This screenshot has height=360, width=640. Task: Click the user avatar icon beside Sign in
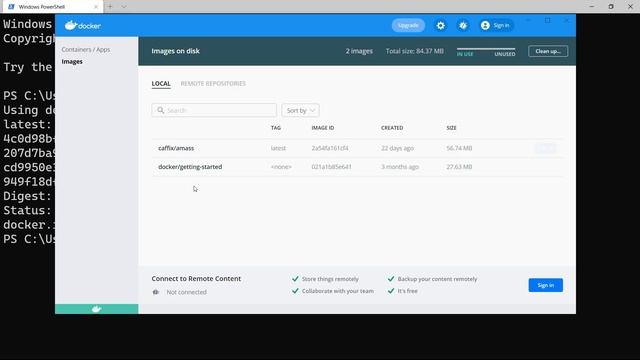485,25
